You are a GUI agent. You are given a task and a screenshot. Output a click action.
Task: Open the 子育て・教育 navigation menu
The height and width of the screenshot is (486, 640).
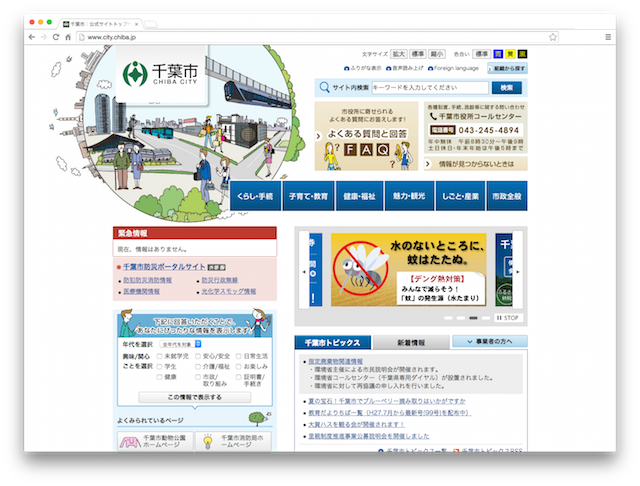click(x=308, y=196)
